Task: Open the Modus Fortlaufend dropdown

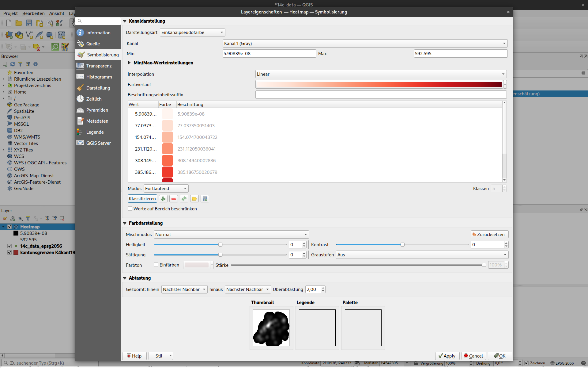Action: (x=166, y=189)
